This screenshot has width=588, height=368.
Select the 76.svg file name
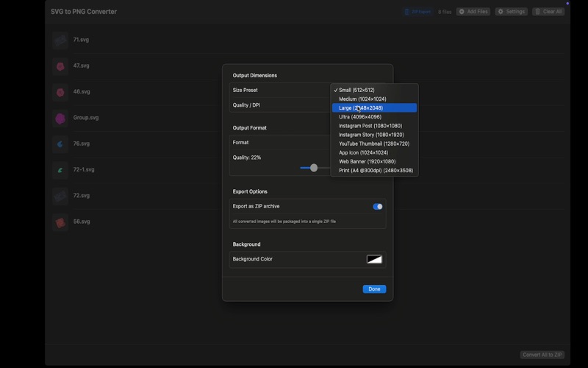pyautogui.click(x=82, y=144)
